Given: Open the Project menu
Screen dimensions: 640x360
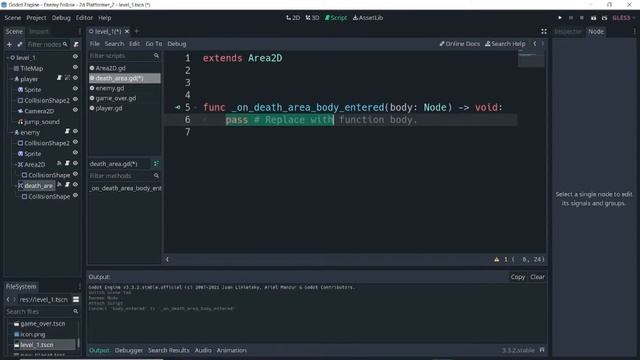Looking at the screenshot, I should (36, 18).
